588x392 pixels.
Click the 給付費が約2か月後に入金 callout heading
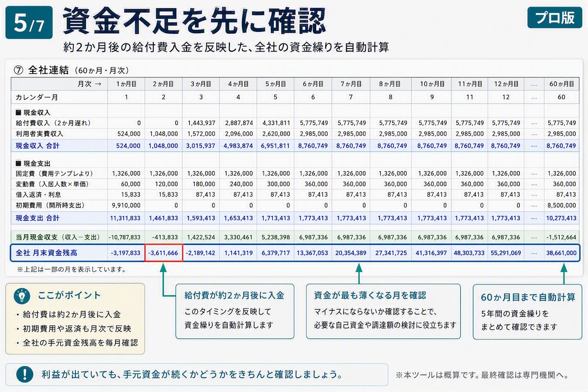tap(234, 295)
